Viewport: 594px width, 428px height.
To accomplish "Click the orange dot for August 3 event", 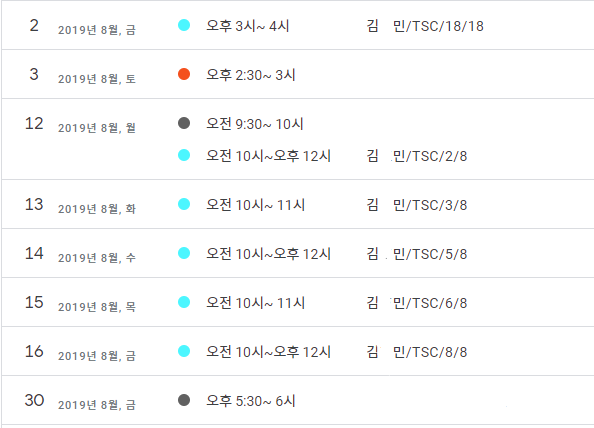I will (x=184, y=74).
